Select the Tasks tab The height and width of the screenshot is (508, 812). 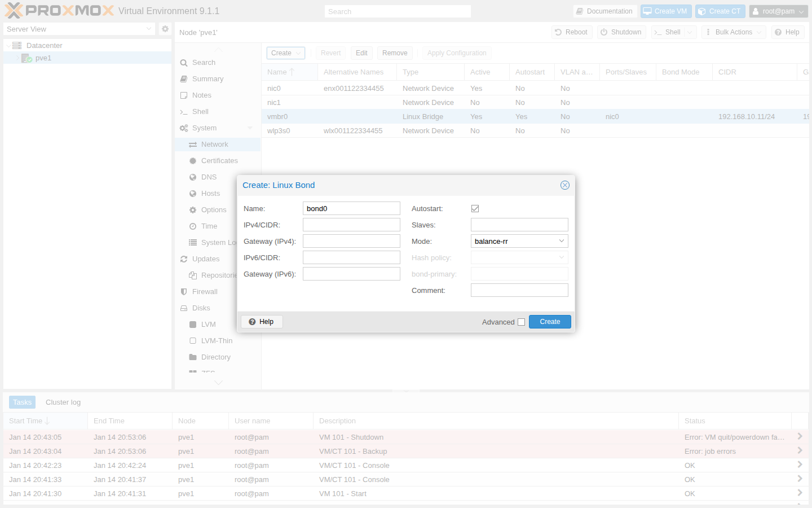click(x=23, y=402)
